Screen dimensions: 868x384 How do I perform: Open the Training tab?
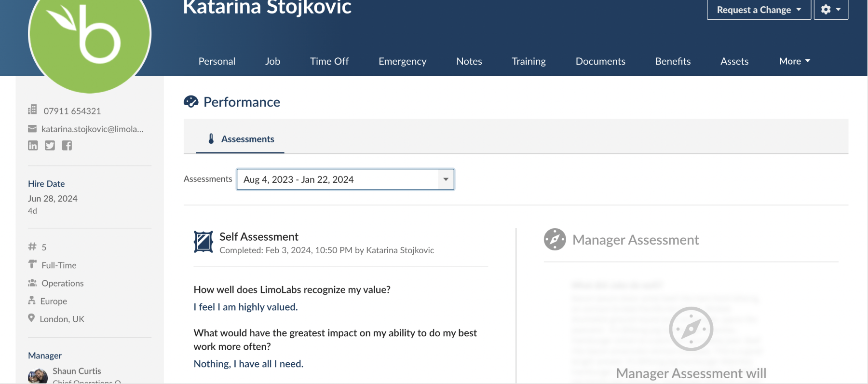pyautogui.click(x=529, y=61)
